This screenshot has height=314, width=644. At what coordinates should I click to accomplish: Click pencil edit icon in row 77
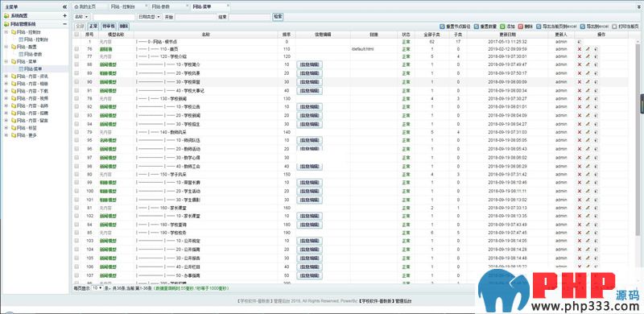coord(588,56)
